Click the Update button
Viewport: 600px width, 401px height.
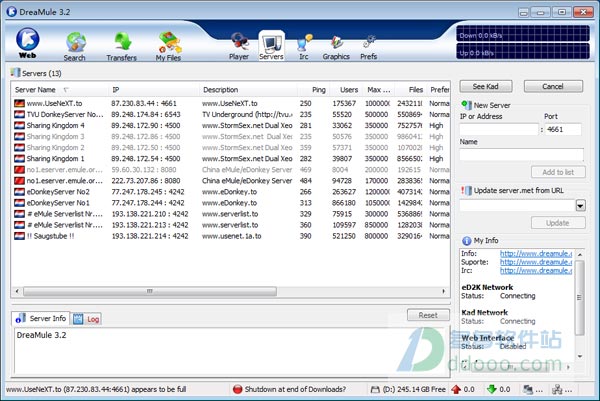(558, 223)
